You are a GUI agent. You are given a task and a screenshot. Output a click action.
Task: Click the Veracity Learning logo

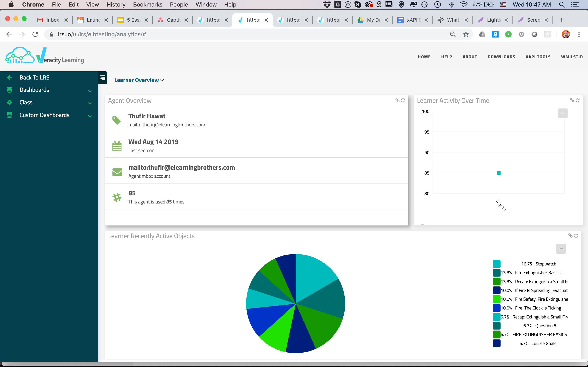pyautogui.click(x=45, y=56)
